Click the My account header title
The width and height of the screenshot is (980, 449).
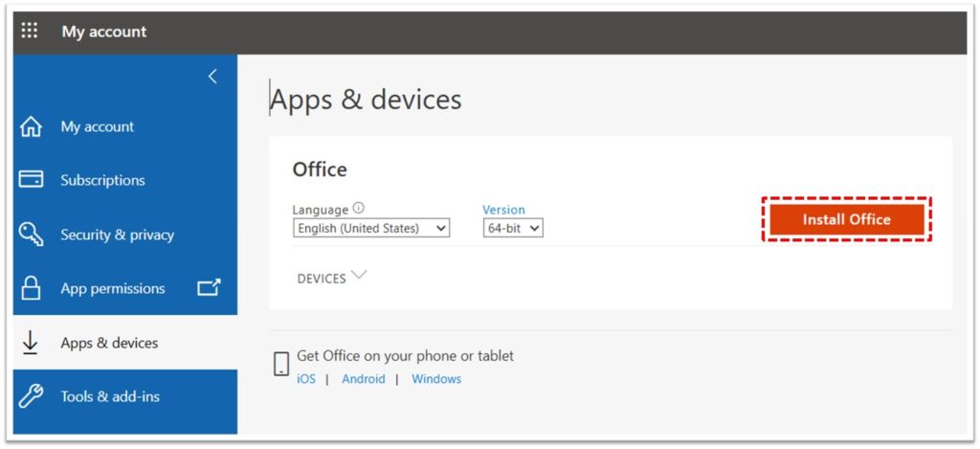tap(104, 32)
